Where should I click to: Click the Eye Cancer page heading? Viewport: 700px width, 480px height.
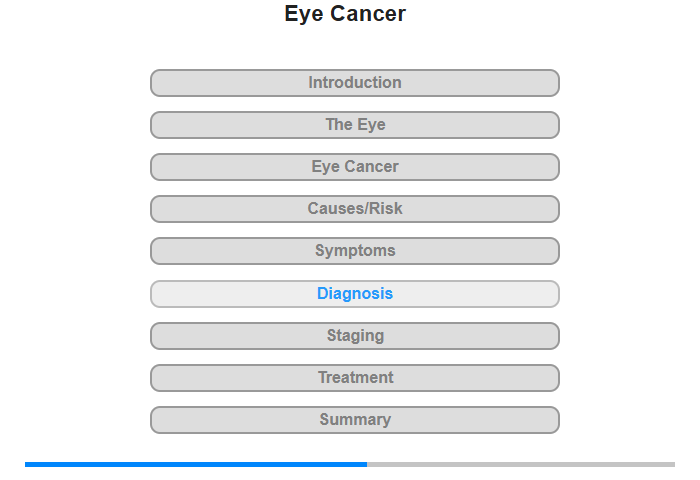(345, 13)
